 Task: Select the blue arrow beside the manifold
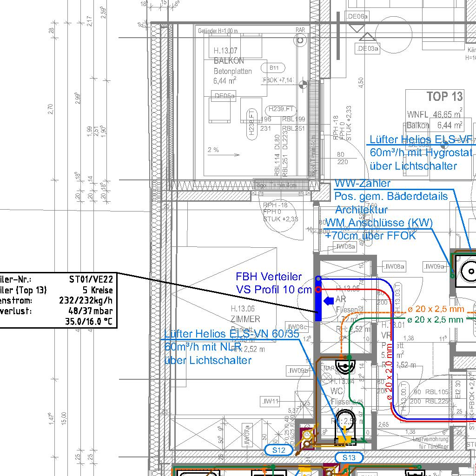pos(329,301)
